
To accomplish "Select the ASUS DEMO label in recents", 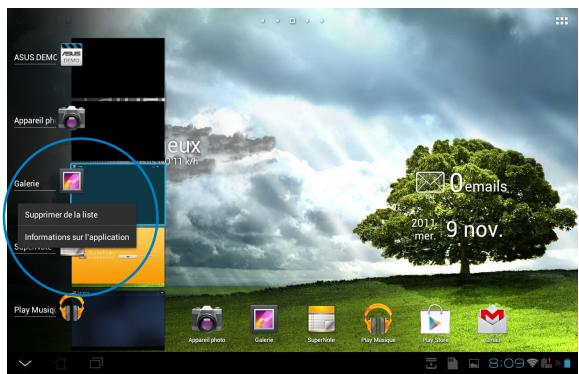I will point(35,57).
